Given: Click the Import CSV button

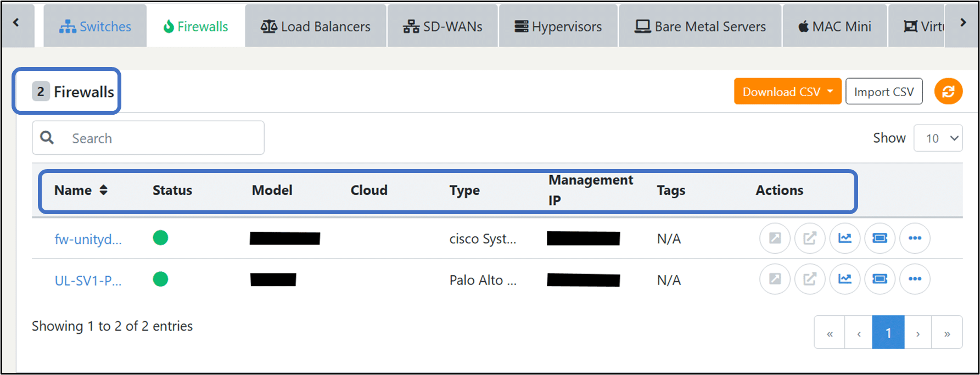Looking at the screenshot, I should tap(884, 92).
